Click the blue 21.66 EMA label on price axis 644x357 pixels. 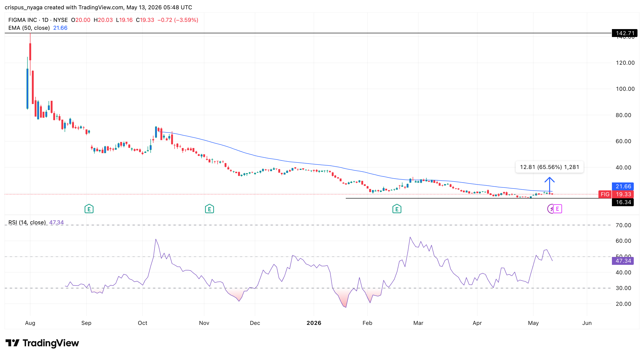click(x=623, y=186)
